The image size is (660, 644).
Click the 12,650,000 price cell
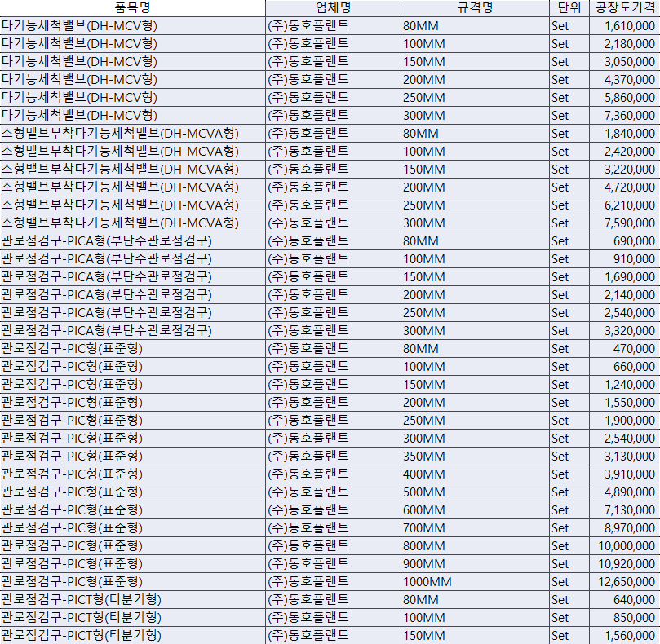point(625,582)
